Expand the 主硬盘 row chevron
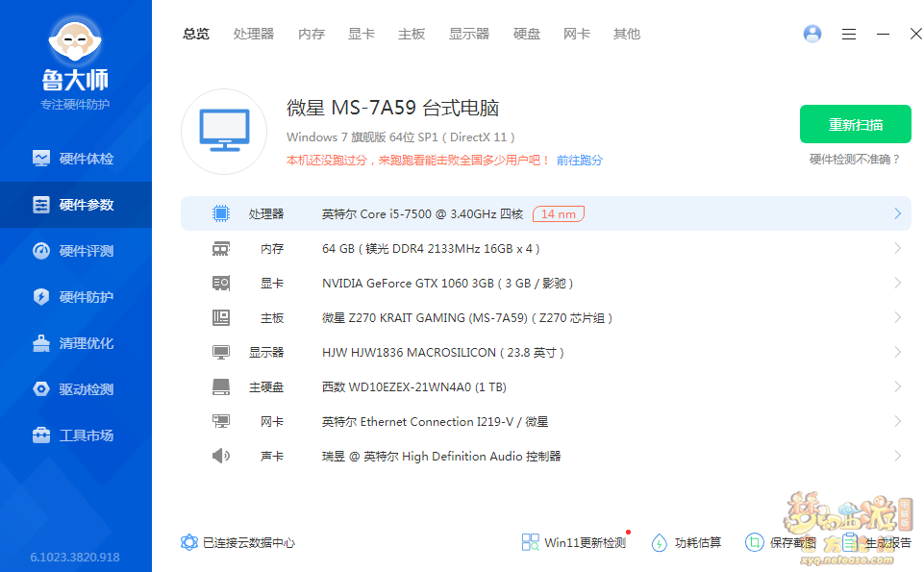Viewport: 924px width, 572px height. tap(897, 386)
